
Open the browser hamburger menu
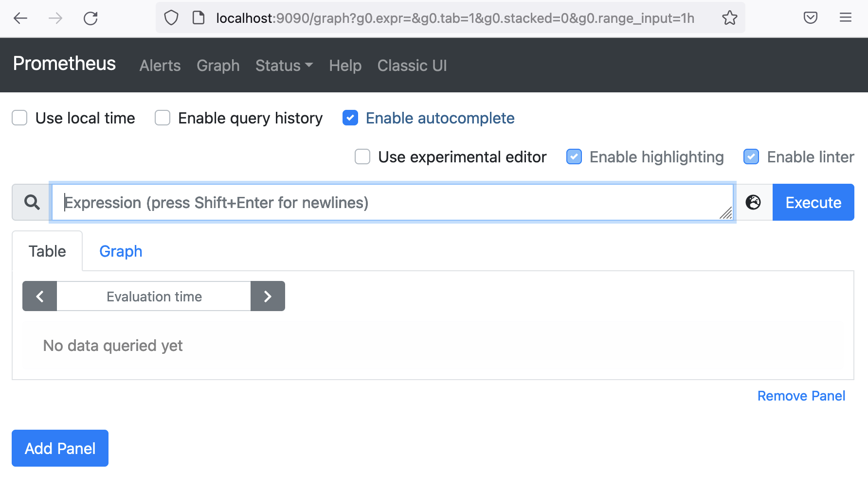coord(845,17)
